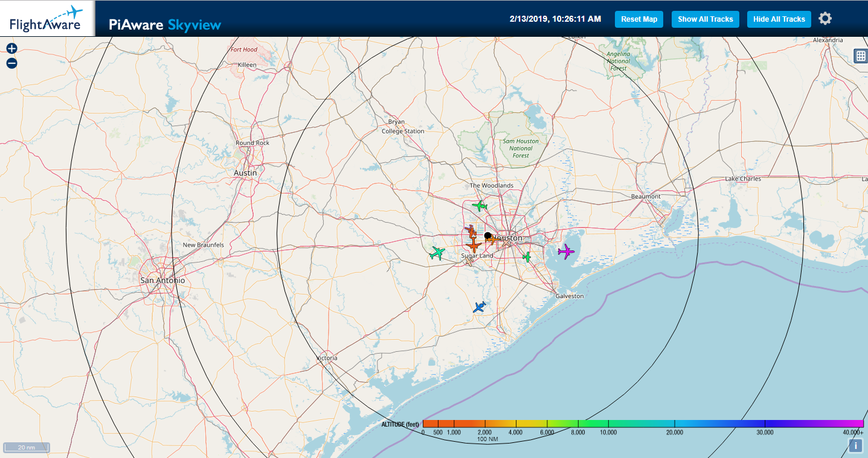Select the teal aircraft west of Sugar Land
The image size is (868, 458).
tap(437, 253)
